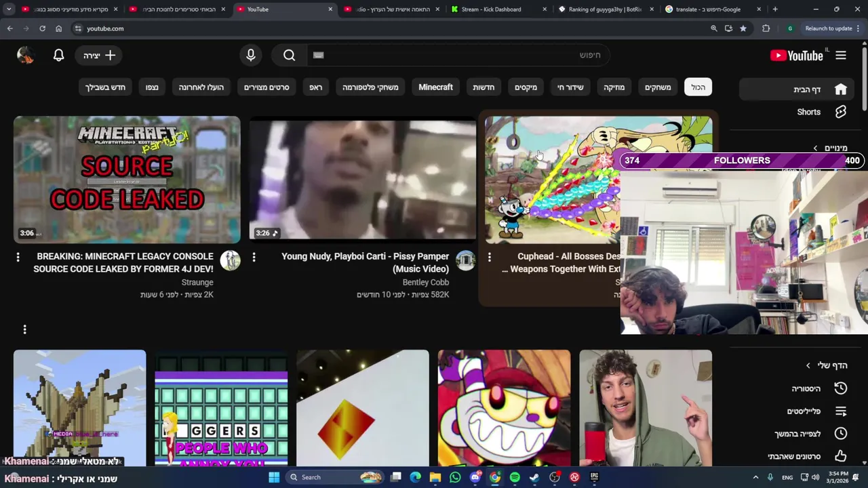Select the 'ראפ' filter chip
Screen dimensions: 868x488
[x=316, y=87]
